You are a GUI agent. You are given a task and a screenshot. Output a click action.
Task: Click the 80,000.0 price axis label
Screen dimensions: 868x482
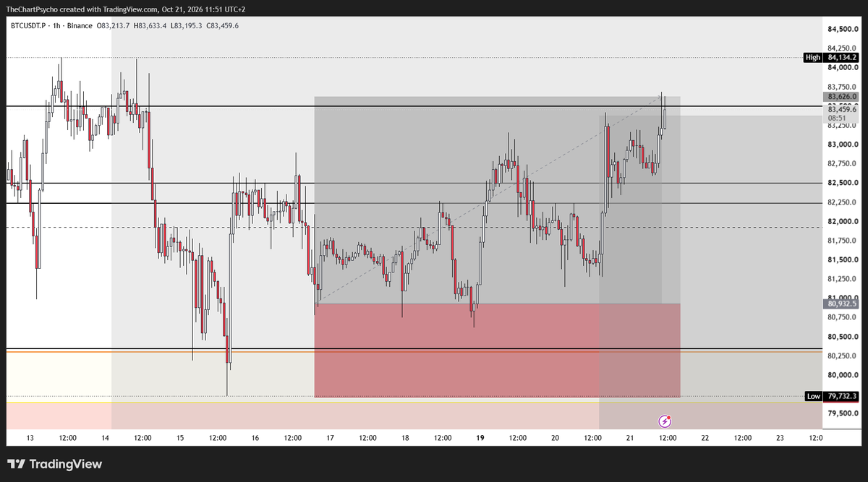pyautogui.click(x=843, y=375)
